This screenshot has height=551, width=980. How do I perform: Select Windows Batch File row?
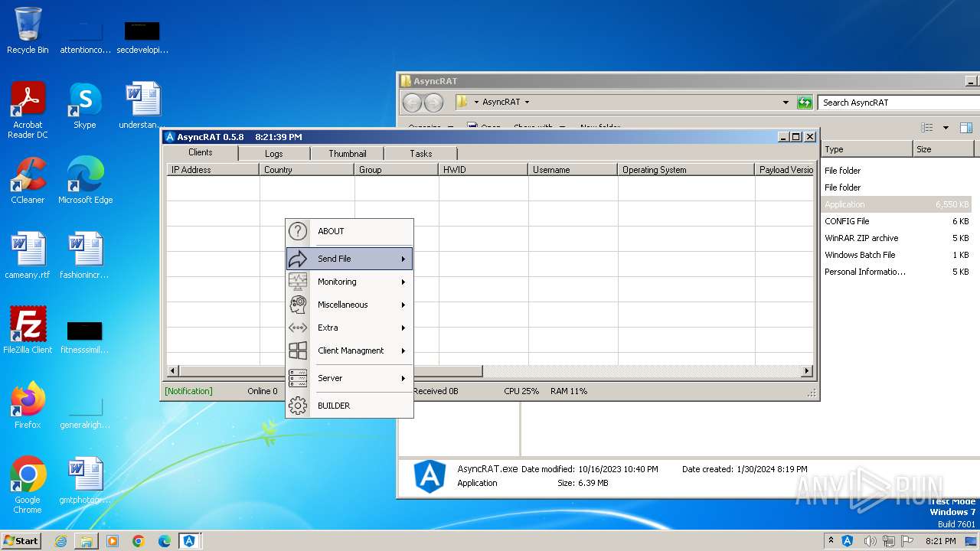[x=897, y=255]
